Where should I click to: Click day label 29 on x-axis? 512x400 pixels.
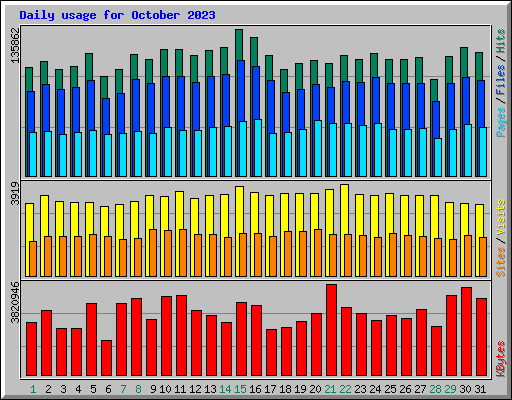pyautogui.click(x=450, y=389)
